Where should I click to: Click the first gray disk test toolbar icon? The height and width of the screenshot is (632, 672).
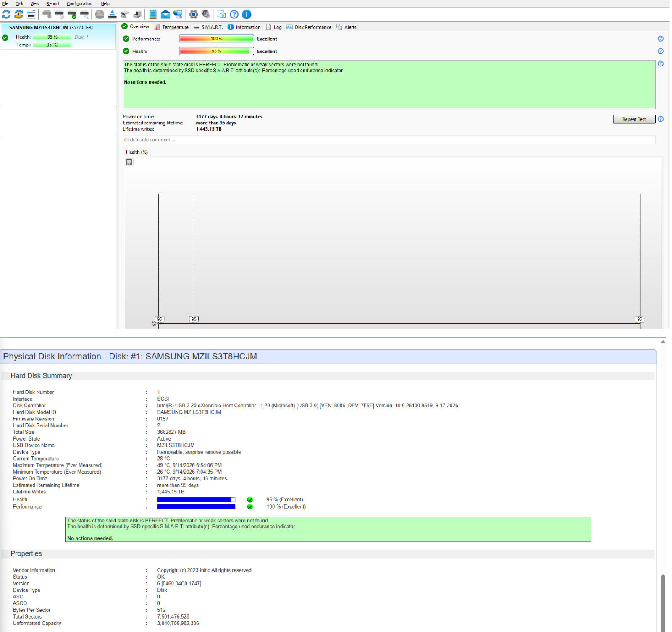(x=47, y=15)
